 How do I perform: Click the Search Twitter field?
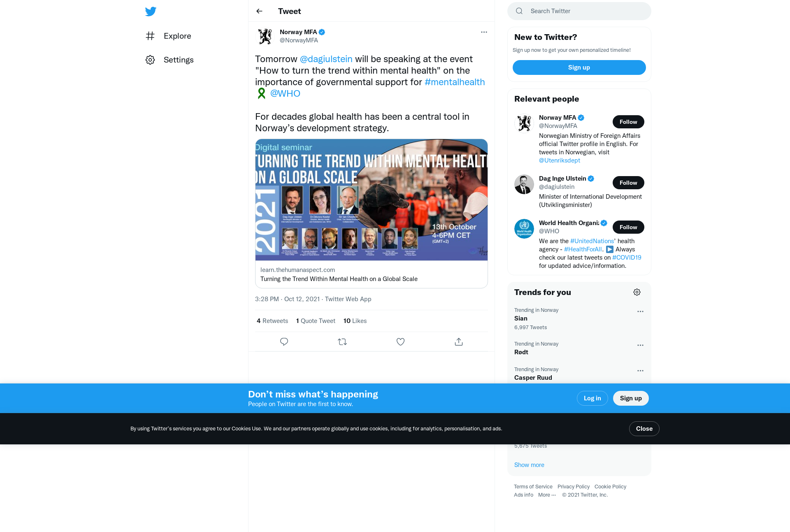pos(579,11)
